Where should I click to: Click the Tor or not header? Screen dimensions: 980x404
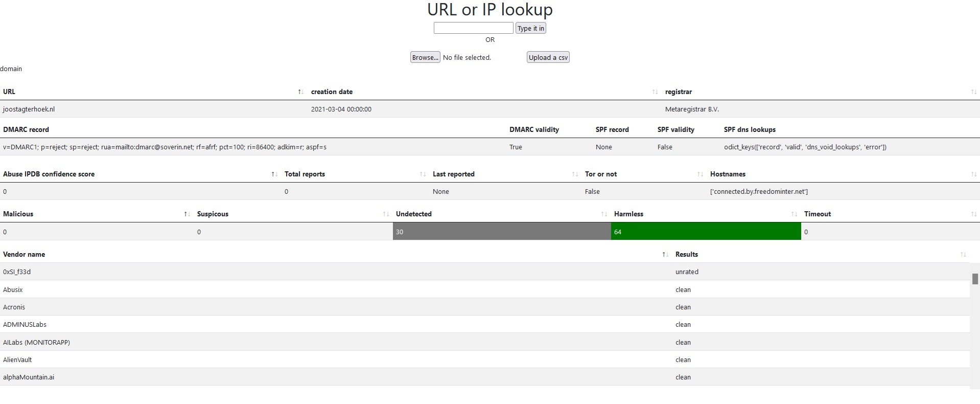(x=601, y=174)
